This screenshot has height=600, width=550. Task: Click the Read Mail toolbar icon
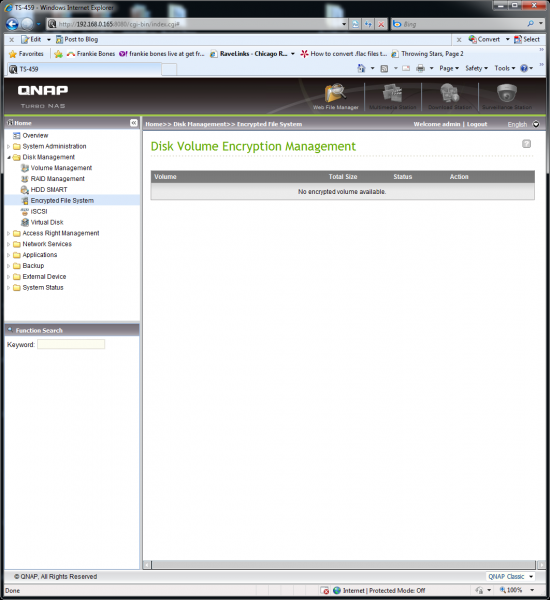(406, 68)
